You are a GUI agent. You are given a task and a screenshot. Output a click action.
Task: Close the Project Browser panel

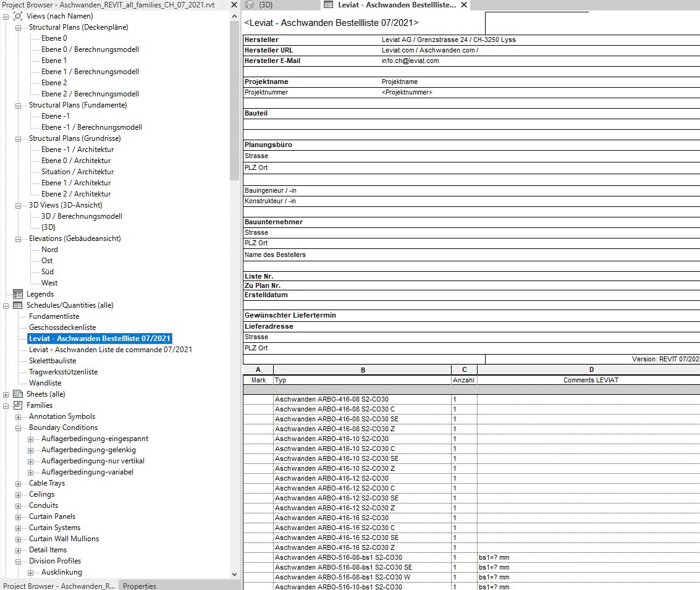(x=234, y=5)
